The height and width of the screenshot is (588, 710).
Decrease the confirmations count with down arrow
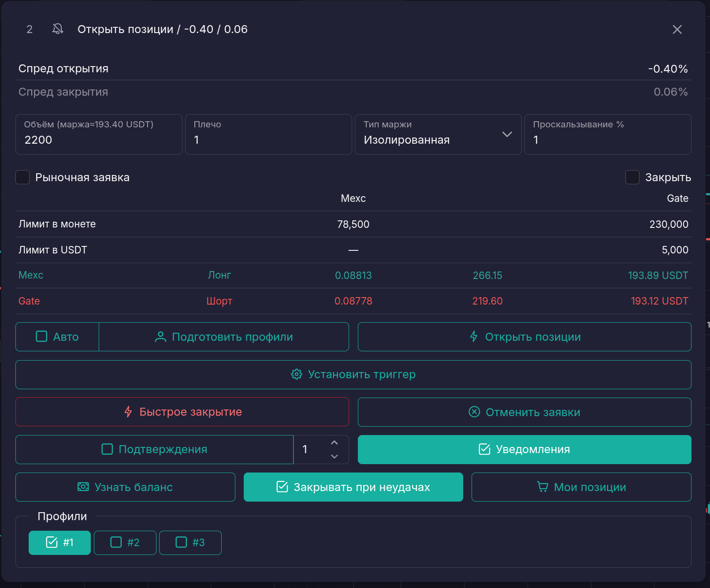pyautogui.click(x=335, y=456)
